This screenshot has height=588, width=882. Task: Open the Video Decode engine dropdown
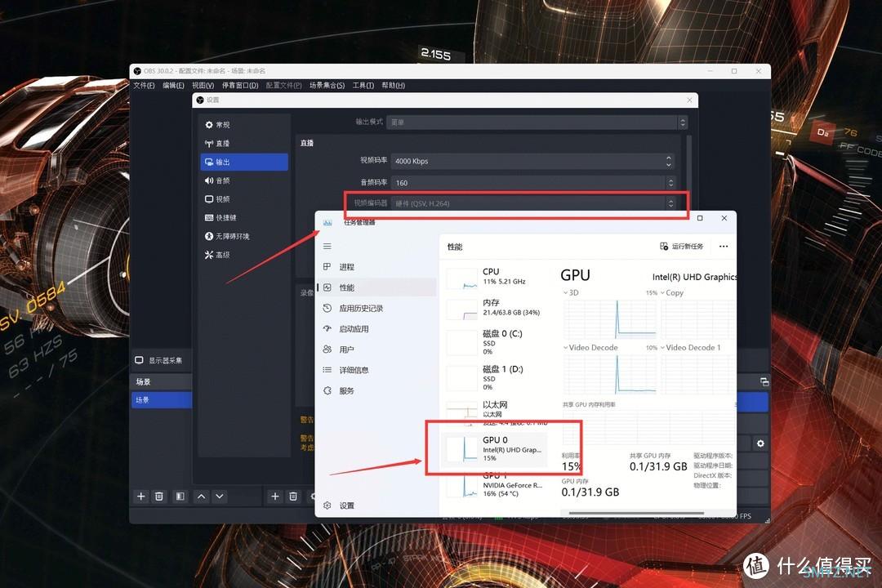(590, 348)
